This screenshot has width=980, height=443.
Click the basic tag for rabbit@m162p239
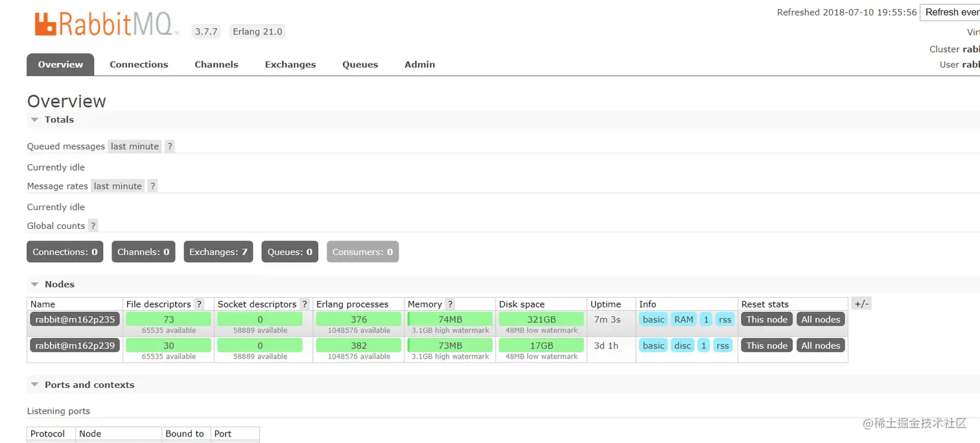click(653, 346)
